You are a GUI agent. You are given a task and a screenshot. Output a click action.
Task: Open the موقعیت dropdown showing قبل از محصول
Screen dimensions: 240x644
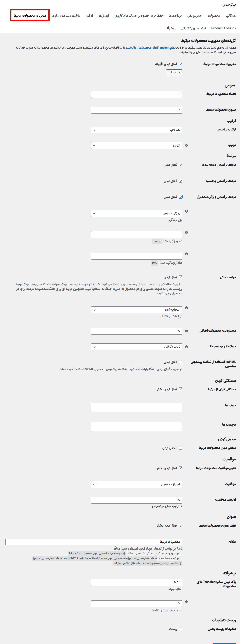pyautogui.click(x=136, y=485)
